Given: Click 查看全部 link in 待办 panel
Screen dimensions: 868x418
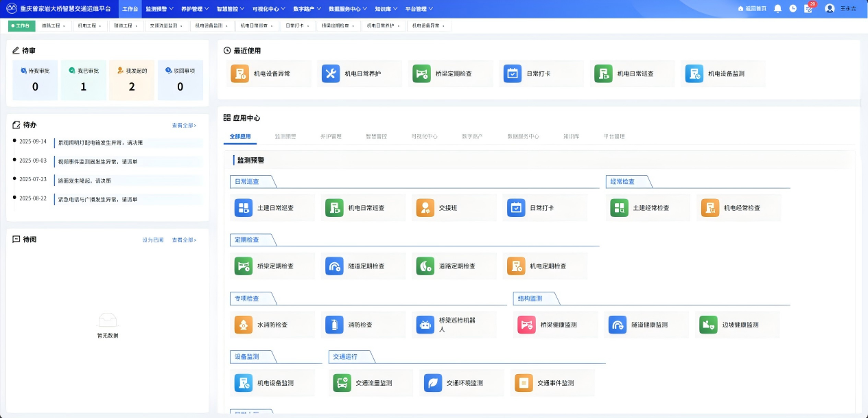Looking at the screenshot, I should pyautogui.click(x=185, y=126).
